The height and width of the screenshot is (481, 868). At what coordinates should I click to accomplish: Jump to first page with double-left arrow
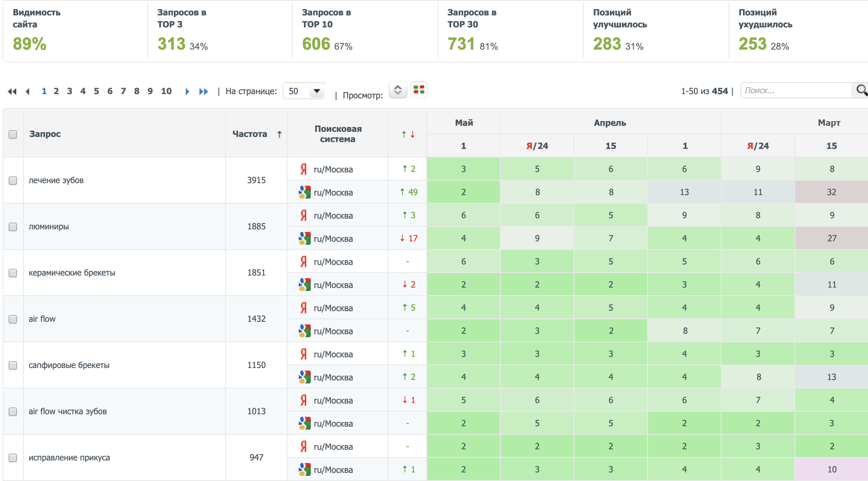point(12,91)
